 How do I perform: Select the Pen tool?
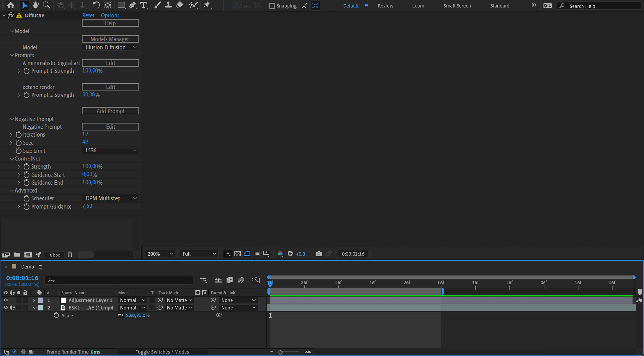click(x=132, y=5)
